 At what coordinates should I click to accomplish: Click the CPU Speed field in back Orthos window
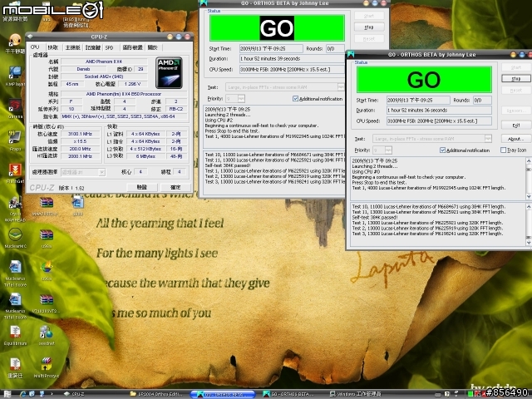pos(292,69)
